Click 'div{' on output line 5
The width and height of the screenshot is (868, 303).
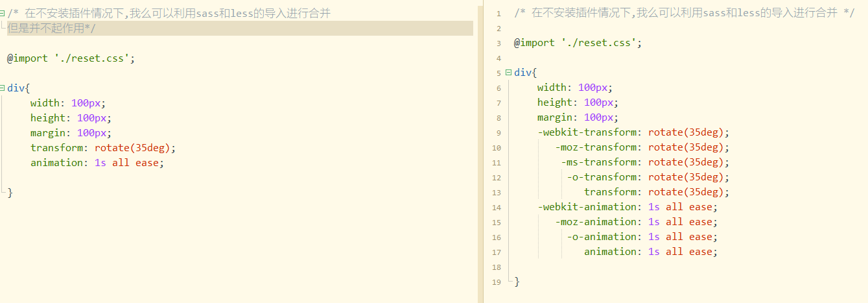point(526,73)
